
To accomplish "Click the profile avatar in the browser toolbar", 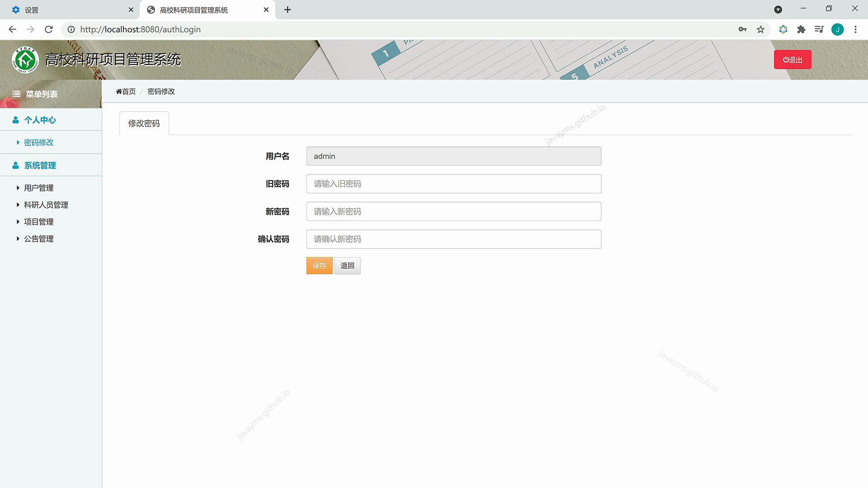I will [838, 29].
